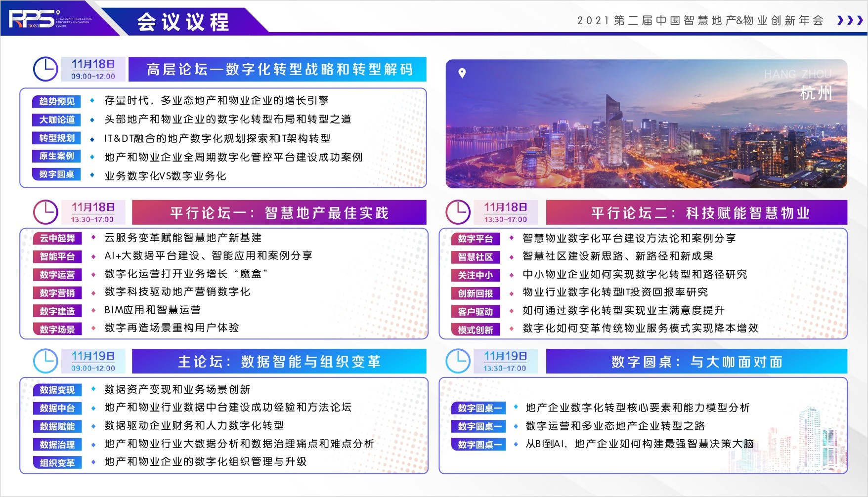Screen dimensions: 868x497
Task: Click the 数字平台 tag label
Action: click(x=475, y=239)
